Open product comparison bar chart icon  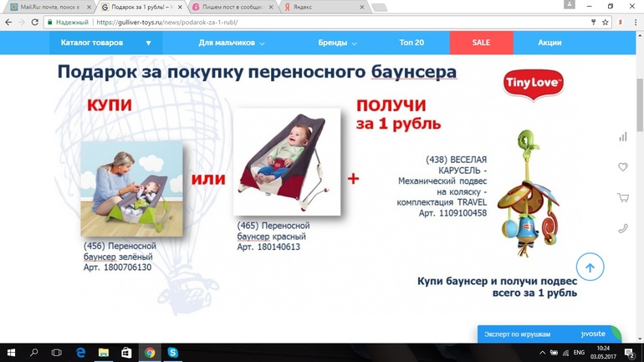coord(622,136)
